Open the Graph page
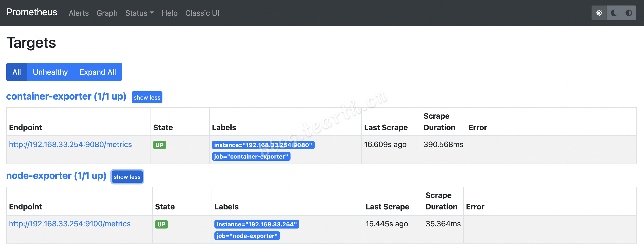Screen dimensions: 644x245 tap(107, 13)
